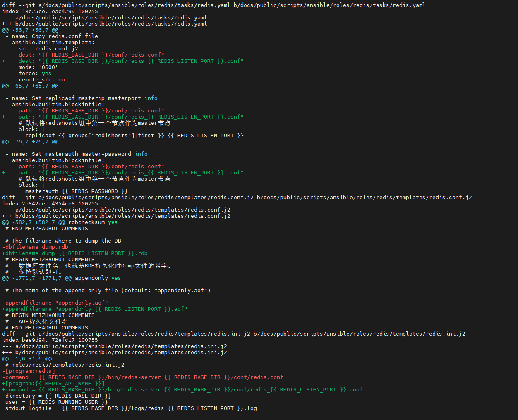Click the line "# The name of the append only file"
Image resolution: width=518 pixels, height=420 pixels.
coord(108,290)
